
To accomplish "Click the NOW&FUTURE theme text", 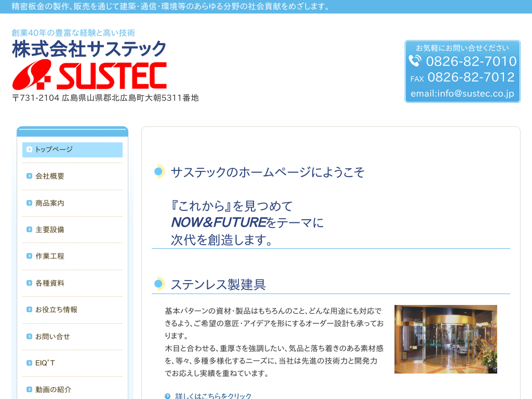I will tap(219, 222).
